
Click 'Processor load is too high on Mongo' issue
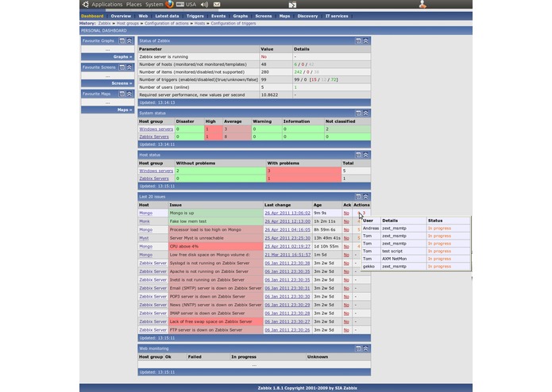(x=206, y=229)
